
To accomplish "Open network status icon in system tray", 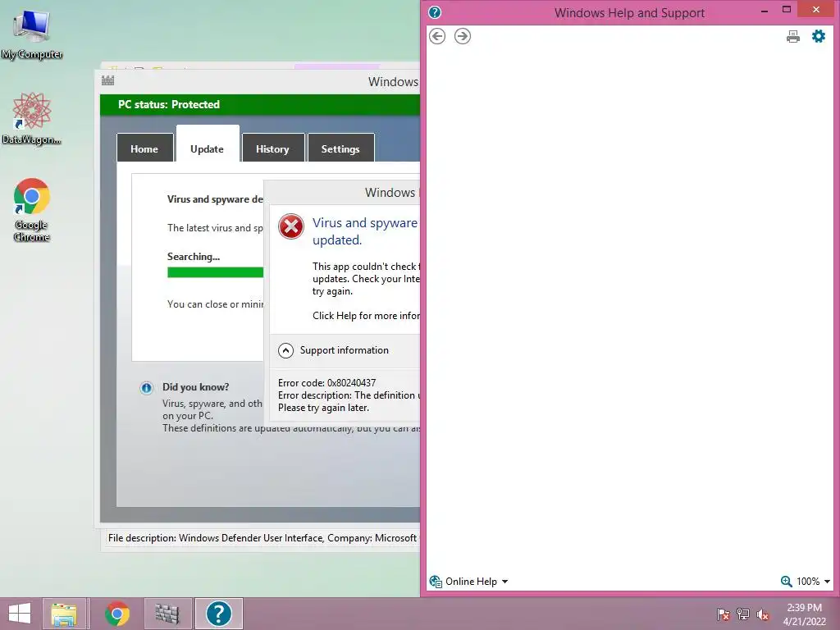I will 743,614.
